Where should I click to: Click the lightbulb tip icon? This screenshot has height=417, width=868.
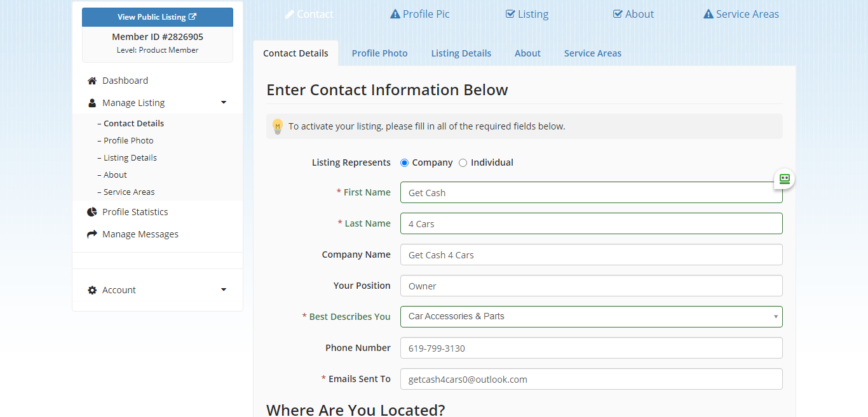(x=278, y=126)
